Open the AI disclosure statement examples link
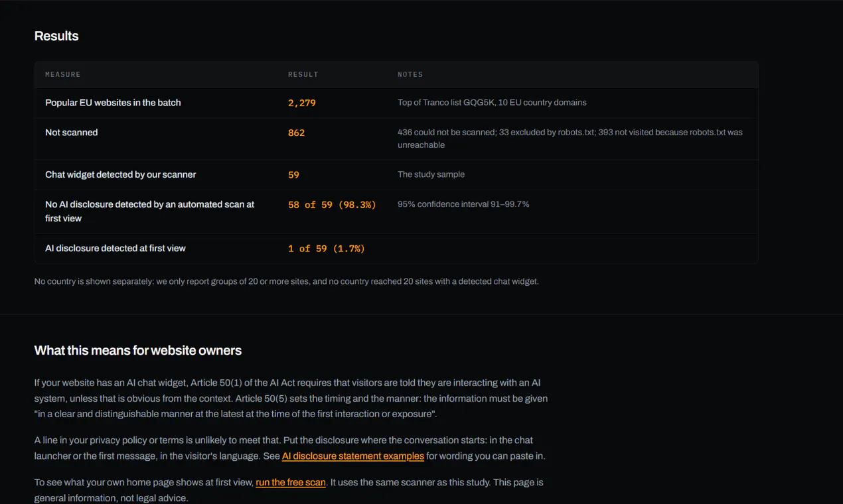Image resolution: width=843 pixels, height=504 pixels. (353, 456)
